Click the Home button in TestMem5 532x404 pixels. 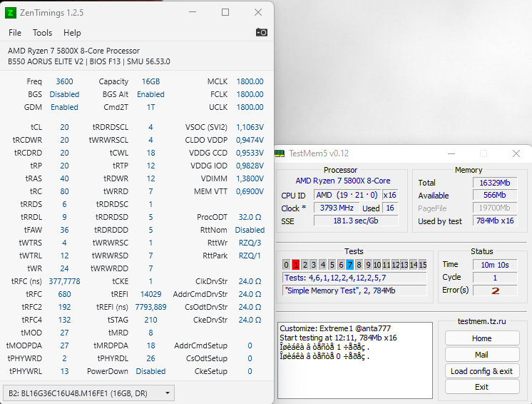click(482, 338)
